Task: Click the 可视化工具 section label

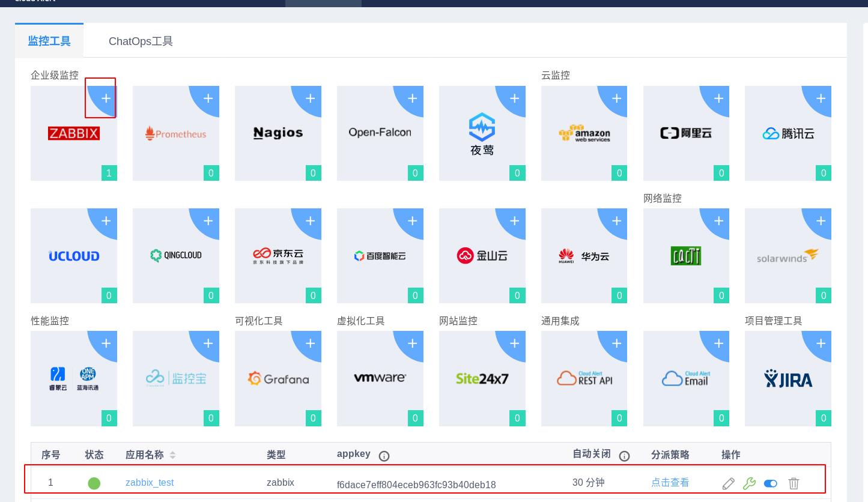Action: [x=259, y=321]
